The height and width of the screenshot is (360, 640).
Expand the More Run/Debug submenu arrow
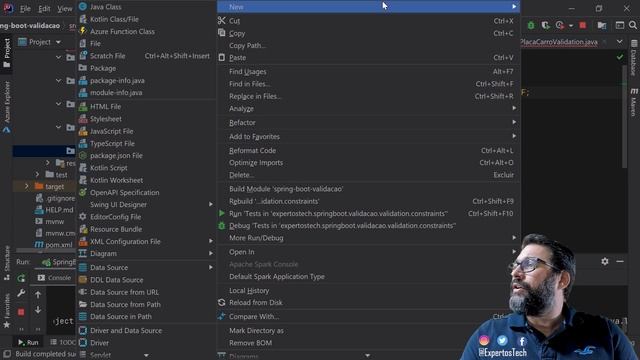pos(514,238)
